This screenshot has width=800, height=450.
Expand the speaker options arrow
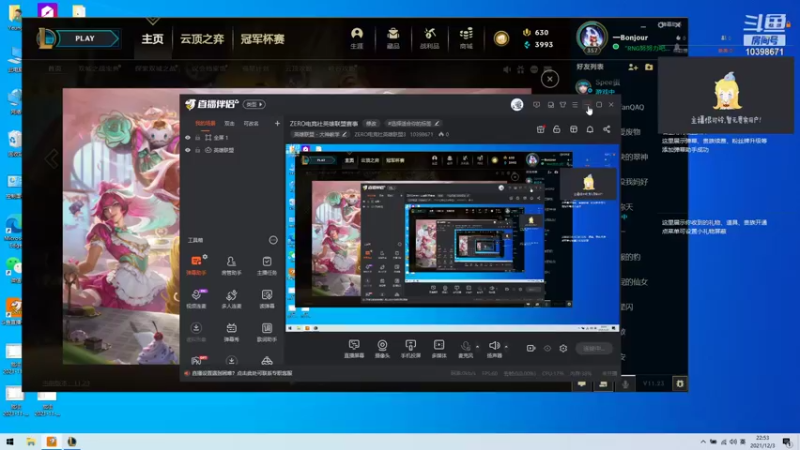(x=506, y=346)
